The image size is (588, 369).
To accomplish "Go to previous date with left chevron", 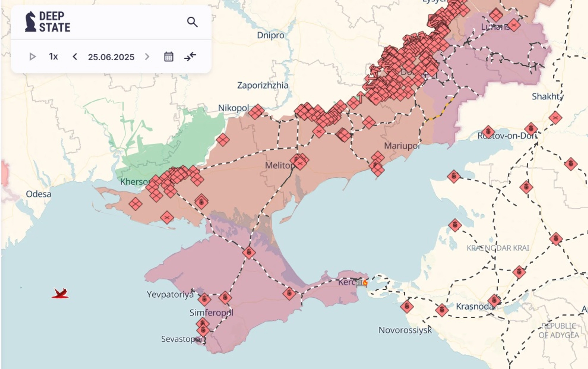I will 75,56.
